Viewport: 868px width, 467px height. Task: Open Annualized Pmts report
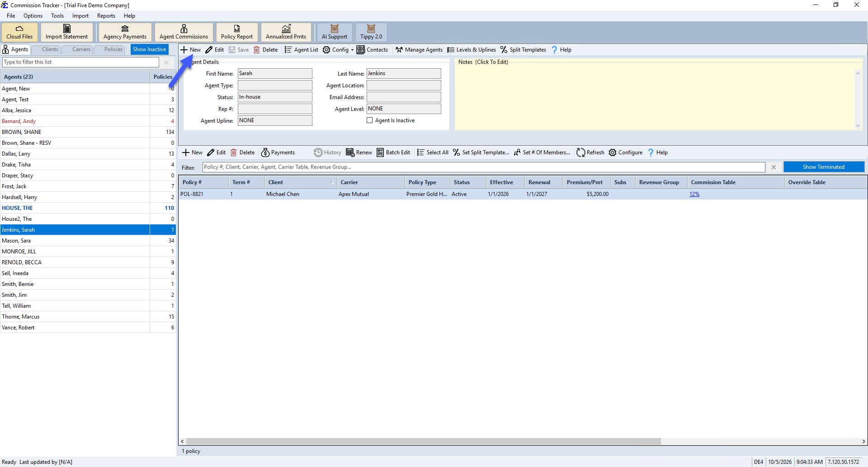click(286, 32)
